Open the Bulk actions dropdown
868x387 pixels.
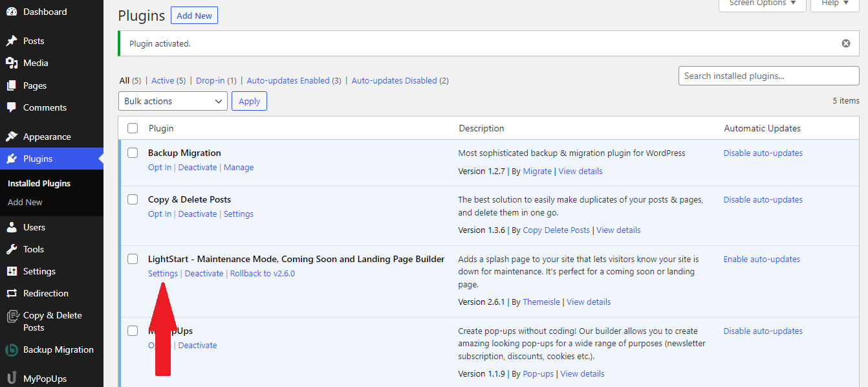(173, 101)
